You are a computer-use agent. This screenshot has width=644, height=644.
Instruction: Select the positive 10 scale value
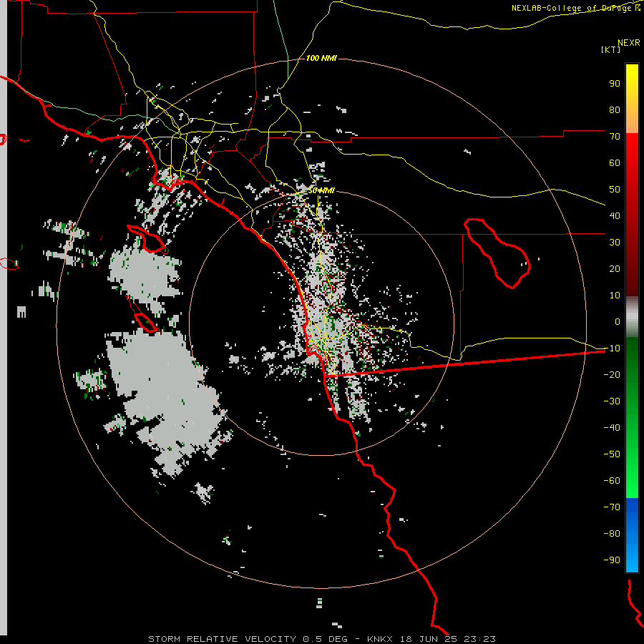(615, 296)
